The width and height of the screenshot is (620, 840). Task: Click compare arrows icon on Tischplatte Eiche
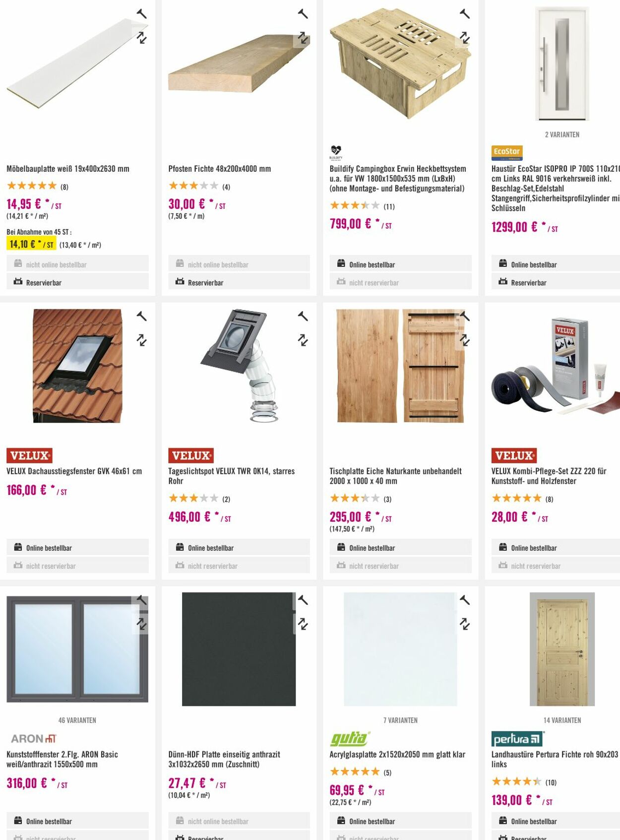[x=465, y=340]
